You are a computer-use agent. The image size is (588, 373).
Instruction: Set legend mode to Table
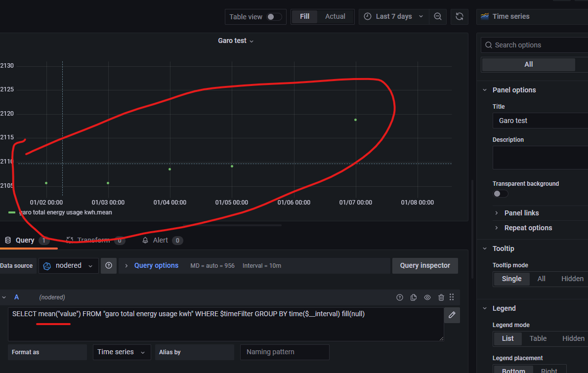point(538,338)
